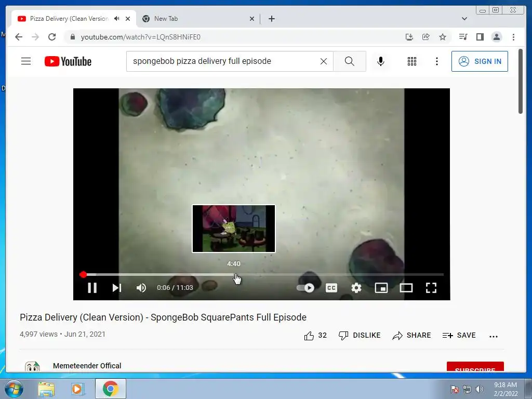Switch to the New Tab tab

tap(198, 19)
